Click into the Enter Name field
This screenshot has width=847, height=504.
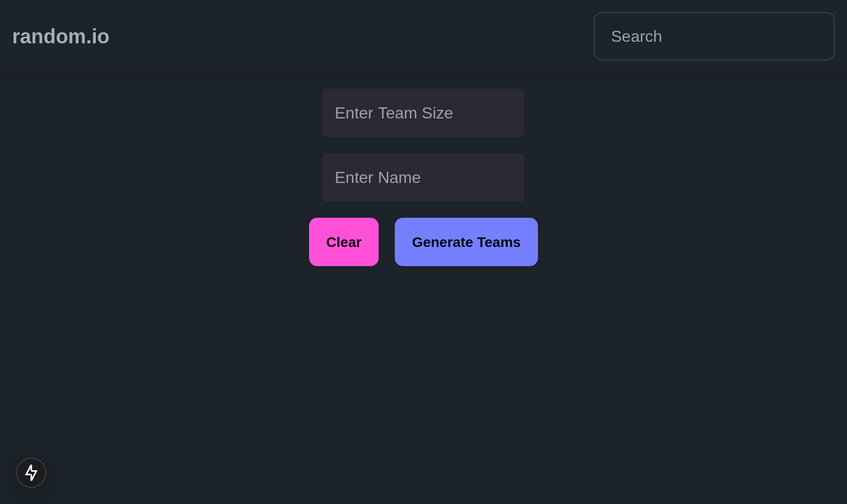tap(423, 177)
